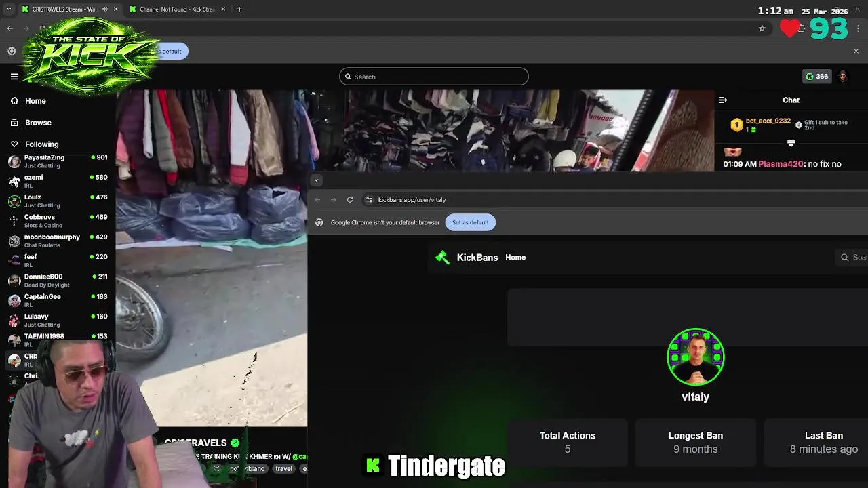Open moonbootmurphy channel
Image resolution: width=868 pixels, height=488 pixels.
tap(58, 241)
